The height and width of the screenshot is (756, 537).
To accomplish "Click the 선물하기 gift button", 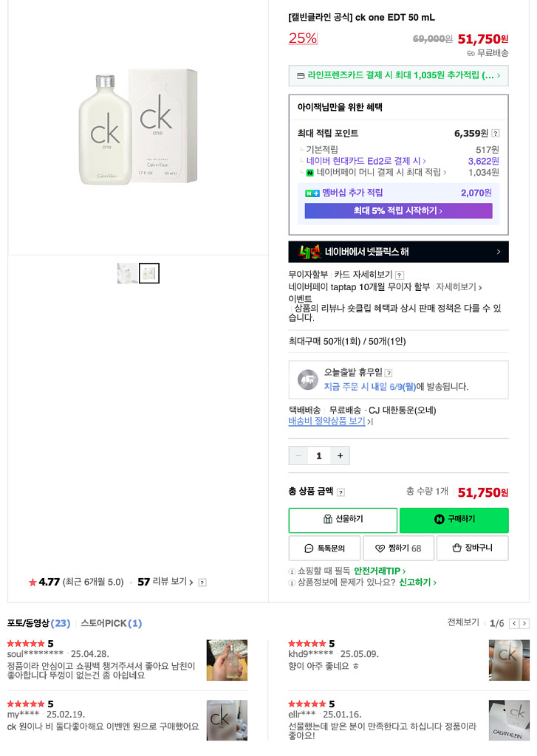I will 343,520.
